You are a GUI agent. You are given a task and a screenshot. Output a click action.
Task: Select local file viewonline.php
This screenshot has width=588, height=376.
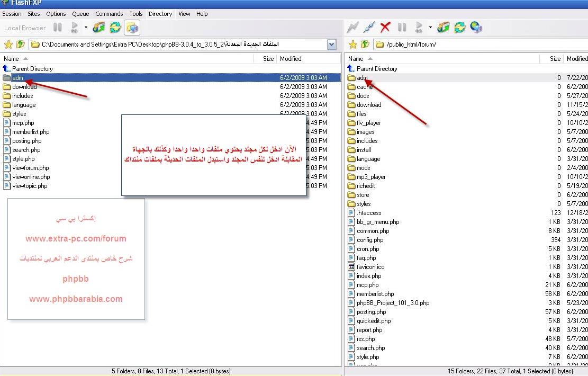26,177
